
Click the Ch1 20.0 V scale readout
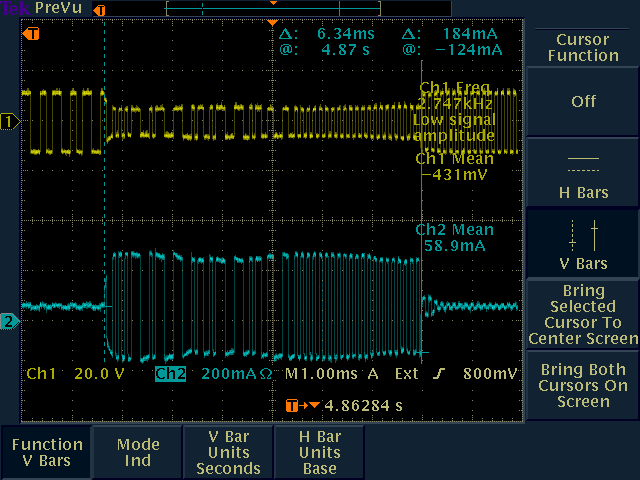point(75,374)
